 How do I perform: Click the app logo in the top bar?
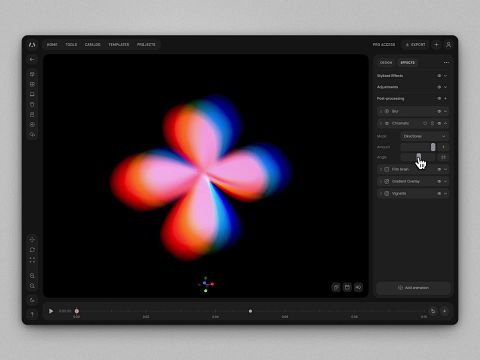click(x=32, y=44)
